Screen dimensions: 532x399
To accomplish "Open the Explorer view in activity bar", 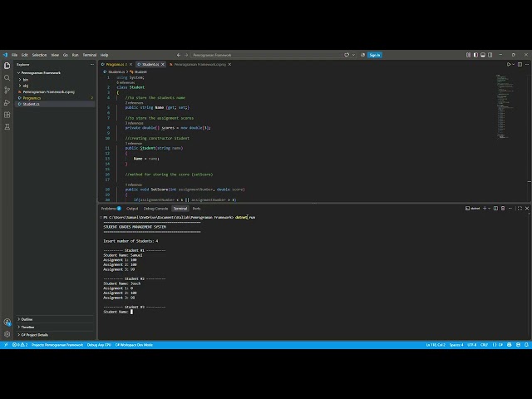I will point(7,66).
